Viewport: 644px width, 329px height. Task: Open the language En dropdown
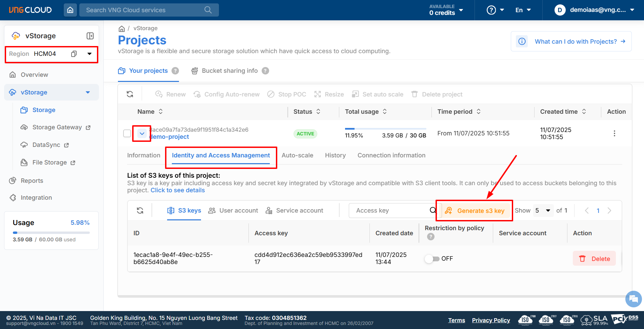pyautogui.click(x=523, y=10)
